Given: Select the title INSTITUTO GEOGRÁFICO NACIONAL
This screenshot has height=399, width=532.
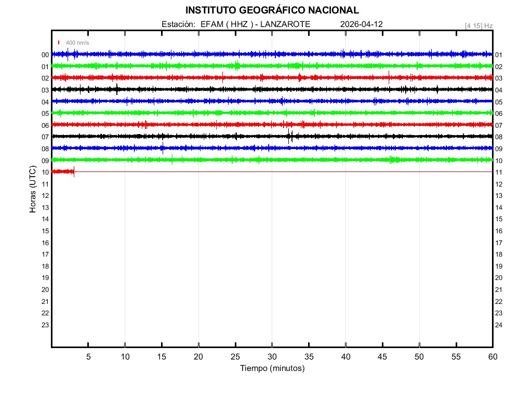Looking at the screenshot, I should click(272, 10).
